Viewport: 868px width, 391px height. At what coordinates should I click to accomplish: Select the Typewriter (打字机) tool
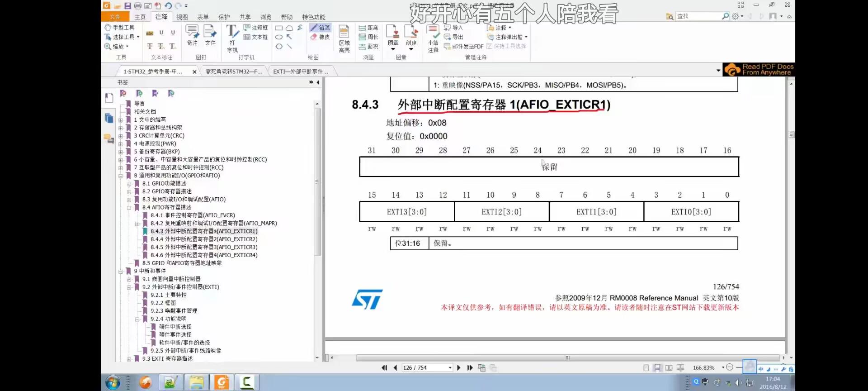232,38
